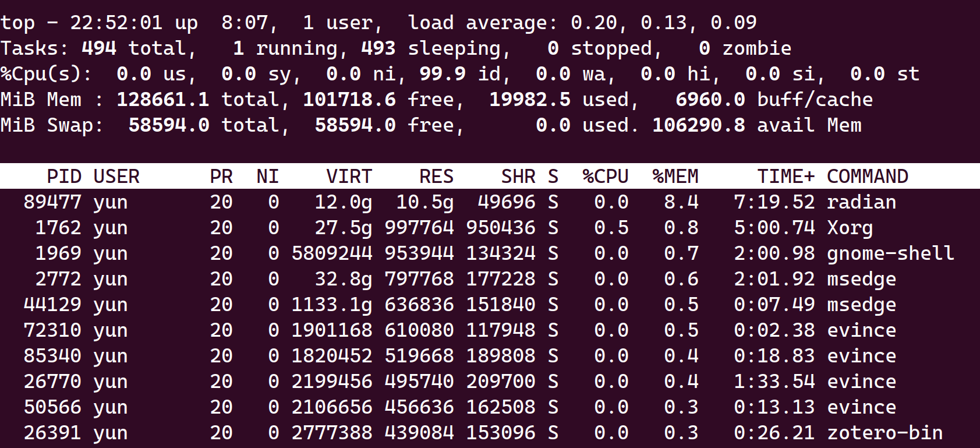Click the 7:19.52 TIME+ value
This screenshot has height=448, width=980.
pyautogui.click(x=774, y=202)
